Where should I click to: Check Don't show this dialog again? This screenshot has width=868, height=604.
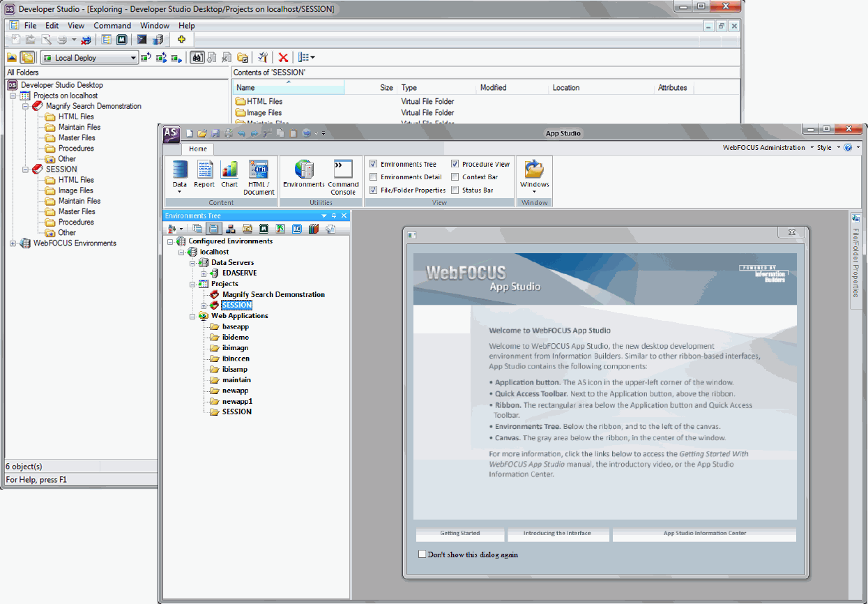pyautogui.click(x=422, y=554)
